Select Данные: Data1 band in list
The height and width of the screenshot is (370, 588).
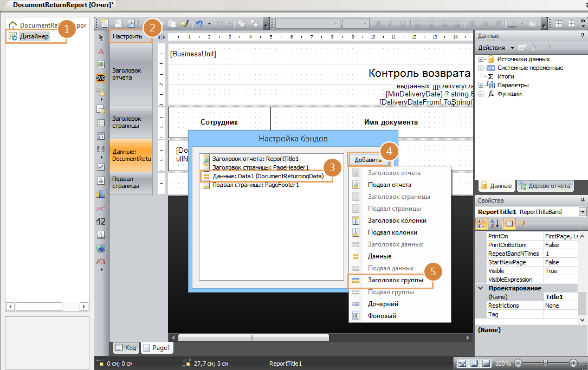click(x=267, y=176)
